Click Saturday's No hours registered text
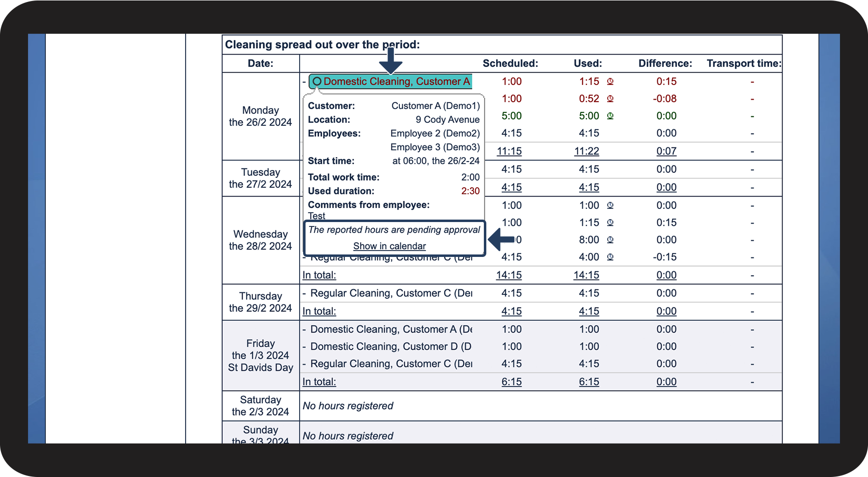 coord(348,406)
